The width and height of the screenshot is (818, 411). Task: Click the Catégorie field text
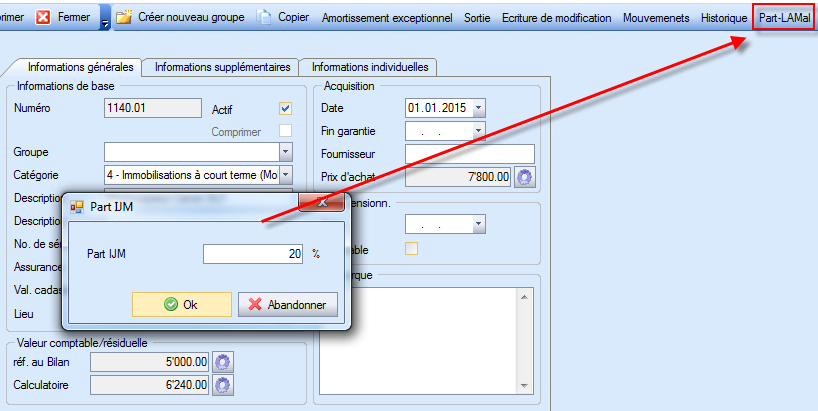tap(192, 175)
